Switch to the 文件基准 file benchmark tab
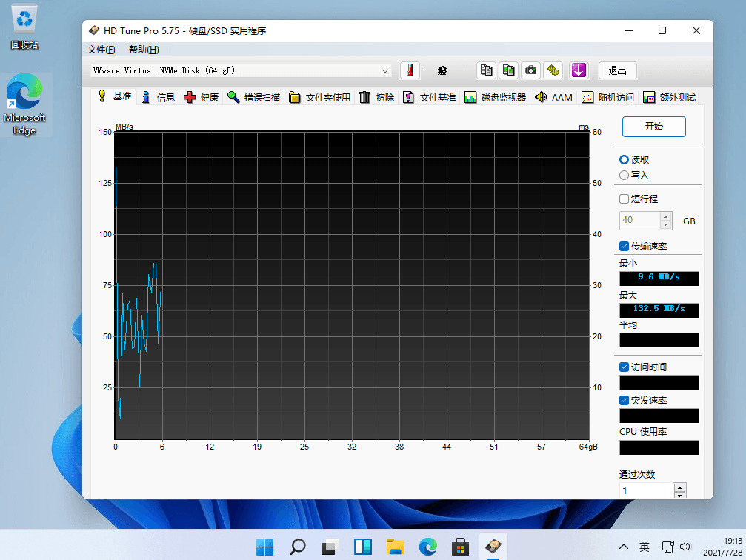The width and height of the screenshot is (746, 560). point(429,98)
